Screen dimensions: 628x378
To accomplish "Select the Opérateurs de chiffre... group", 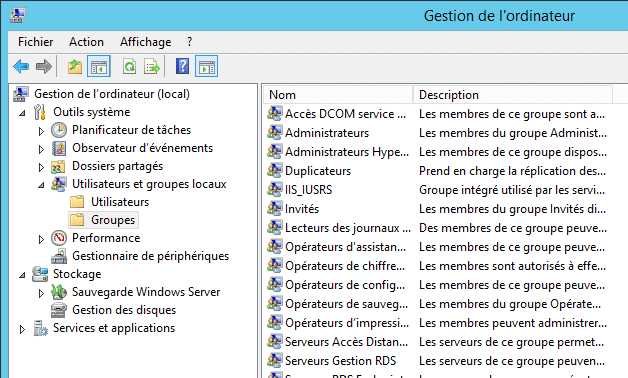I will (345, 266).
